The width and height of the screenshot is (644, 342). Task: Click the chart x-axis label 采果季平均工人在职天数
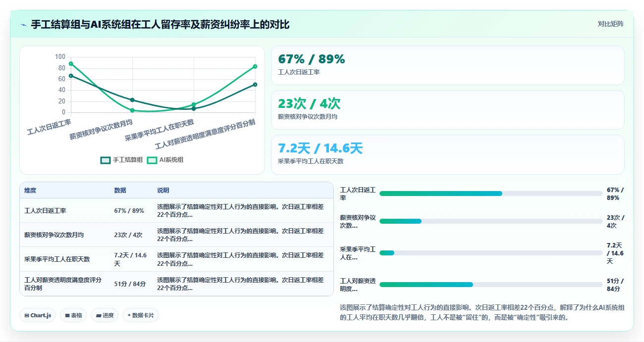[x=160, y=130]
